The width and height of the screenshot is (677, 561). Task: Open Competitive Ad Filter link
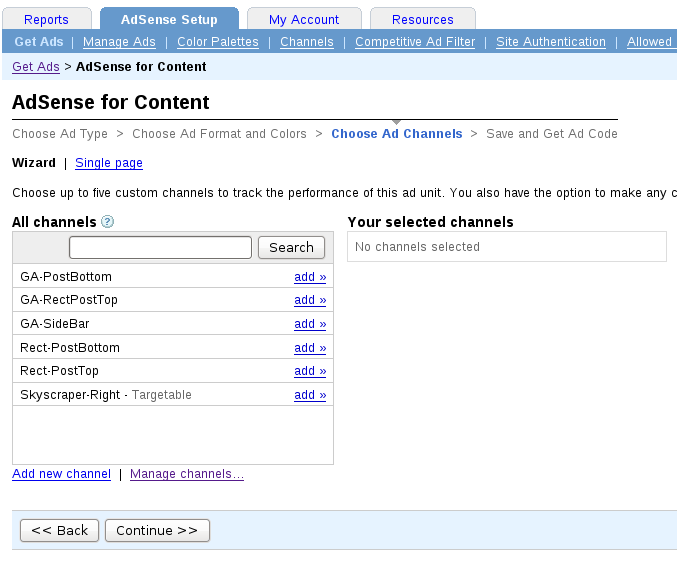click(415, 42)
